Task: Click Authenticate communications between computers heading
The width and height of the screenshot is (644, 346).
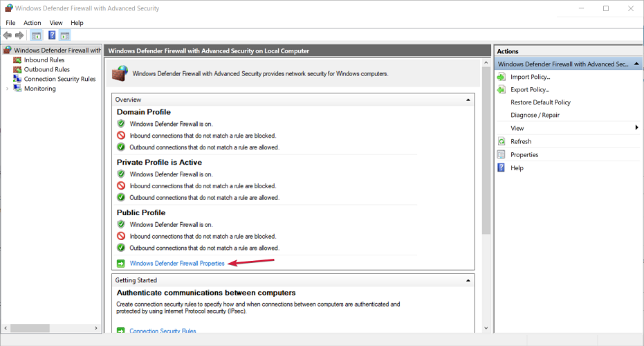Action: click(205, 293)
